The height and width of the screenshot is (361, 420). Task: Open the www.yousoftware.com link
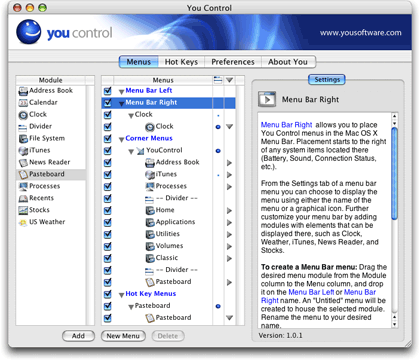(x=361, y=33)
